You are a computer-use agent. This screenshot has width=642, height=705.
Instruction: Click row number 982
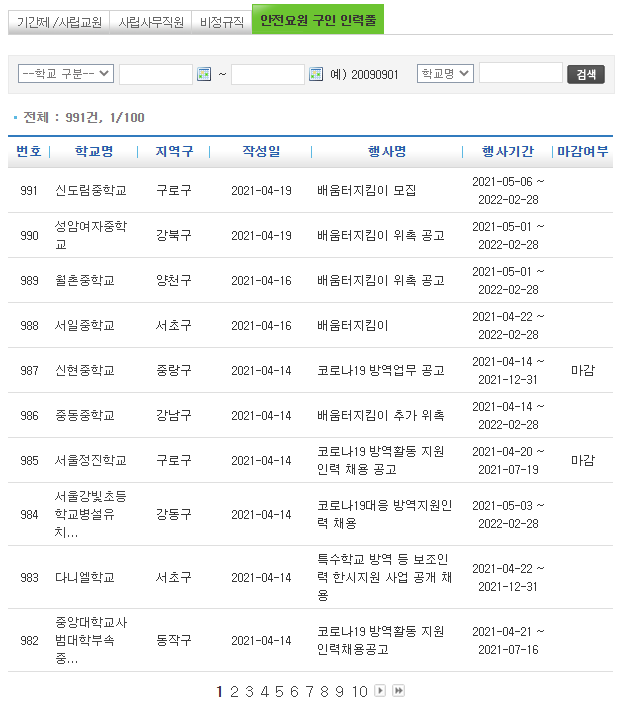point(29,640)
